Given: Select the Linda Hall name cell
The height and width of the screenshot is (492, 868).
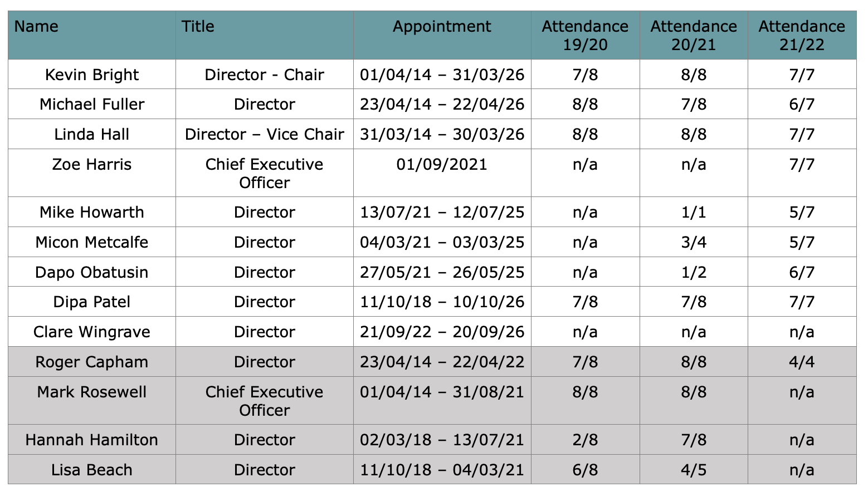Looking at the screenshot, I should coord(92,134).
